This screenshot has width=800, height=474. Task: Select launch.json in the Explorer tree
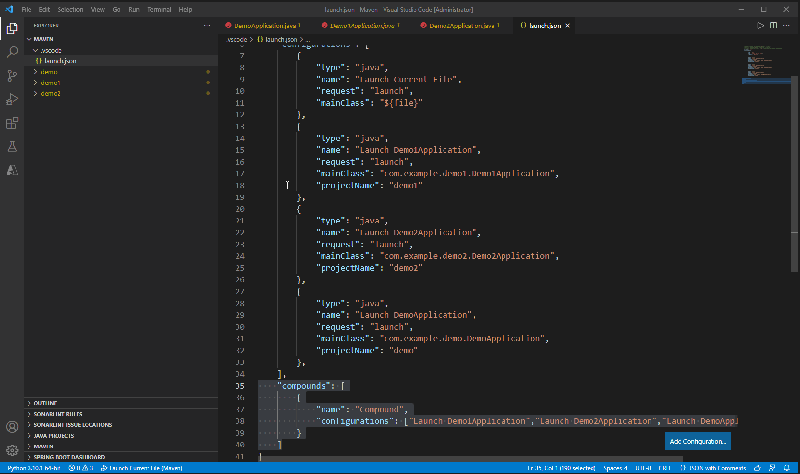click(x=121, y=61)
